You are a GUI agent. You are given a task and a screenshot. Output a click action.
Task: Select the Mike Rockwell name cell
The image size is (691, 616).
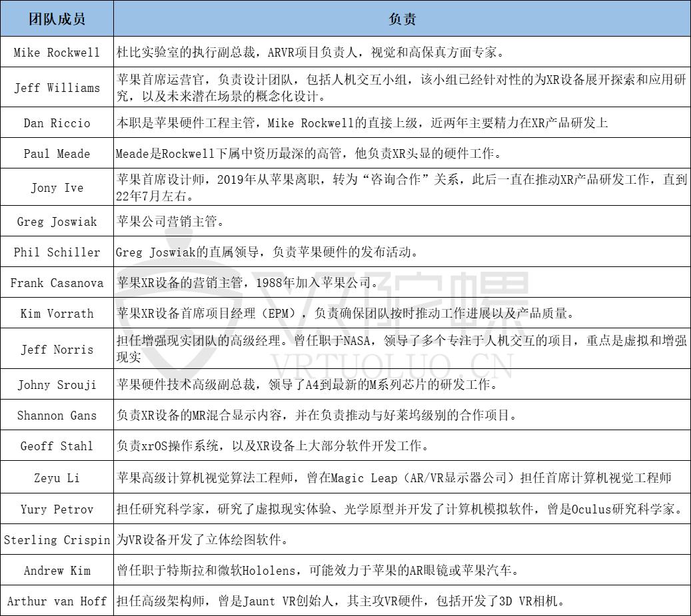(x=56, y=52)
